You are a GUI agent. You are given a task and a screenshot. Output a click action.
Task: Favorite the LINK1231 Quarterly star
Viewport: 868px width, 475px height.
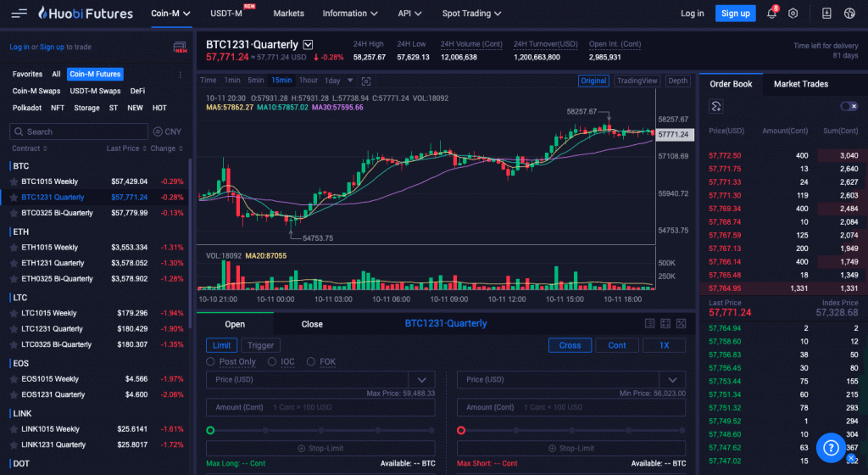point(14,444)
